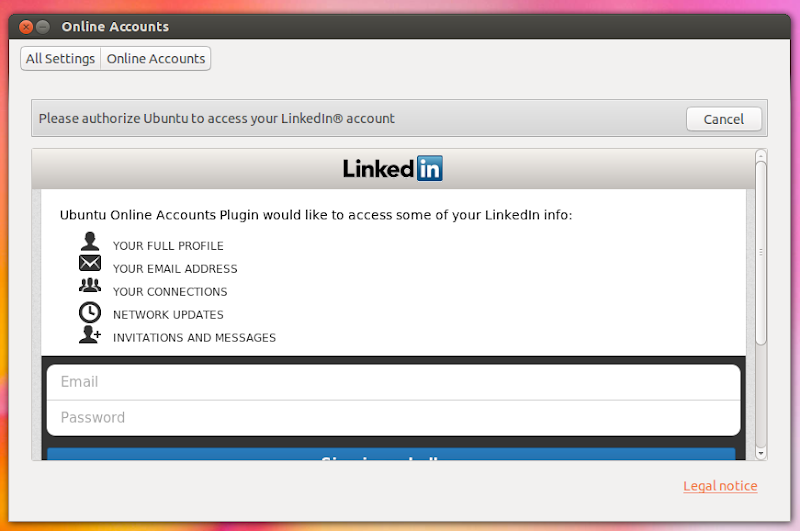Click the 'Ubuntu Online Accounts Plugin would like' sentence
The height and width of the screenshot is (531, 800).
(316, 215)
